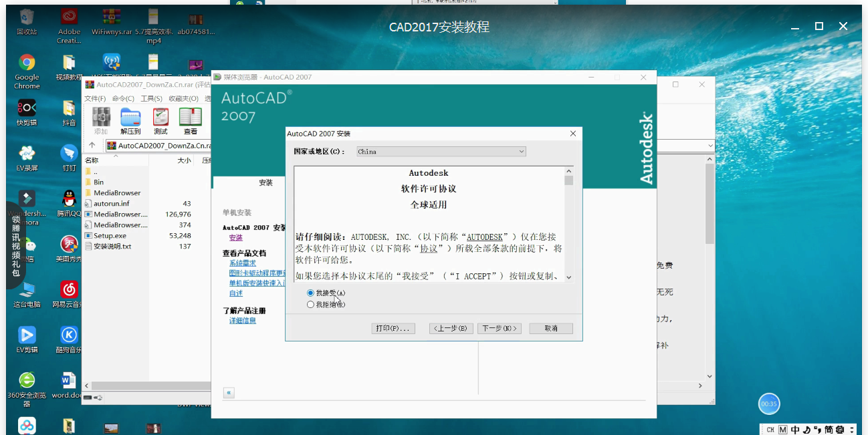Click the 测试 (Test) toolbar icon in WinRAR
The width and height of the screenshot is (868, 435).
click(x=160, y=120)
